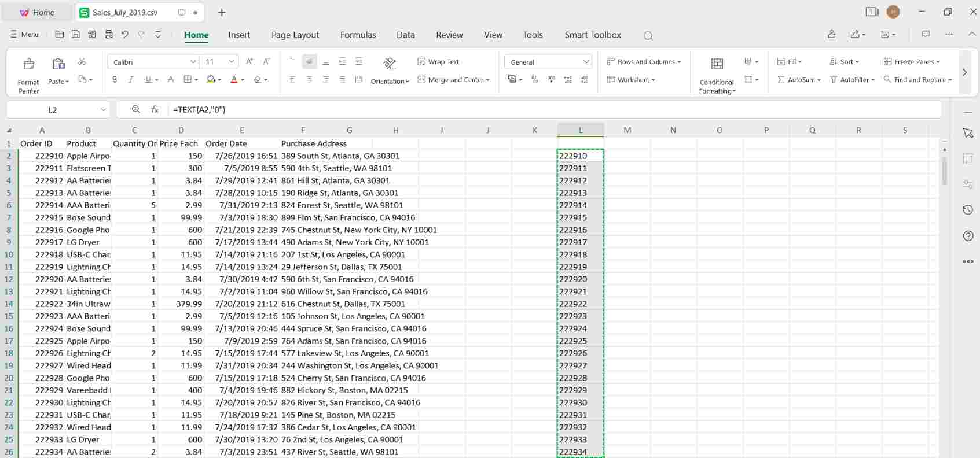Apply the fill color bucket

point(211,79)
